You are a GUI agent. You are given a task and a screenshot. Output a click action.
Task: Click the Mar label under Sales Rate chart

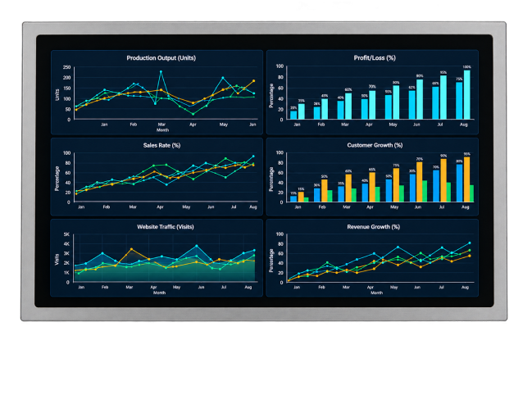[x=133, y=207]
